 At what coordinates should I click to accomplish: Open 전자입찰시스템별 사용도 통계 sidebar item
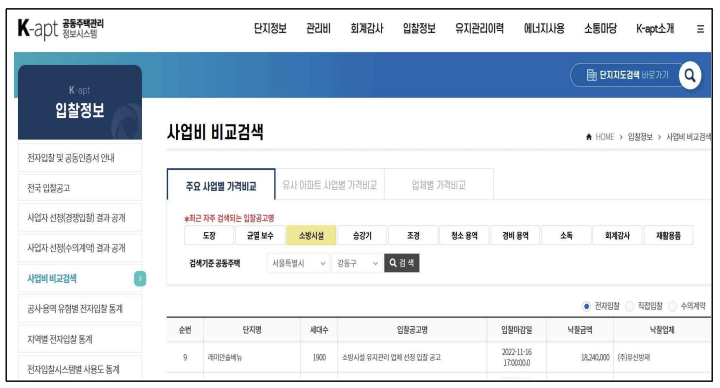pos(80,368)
